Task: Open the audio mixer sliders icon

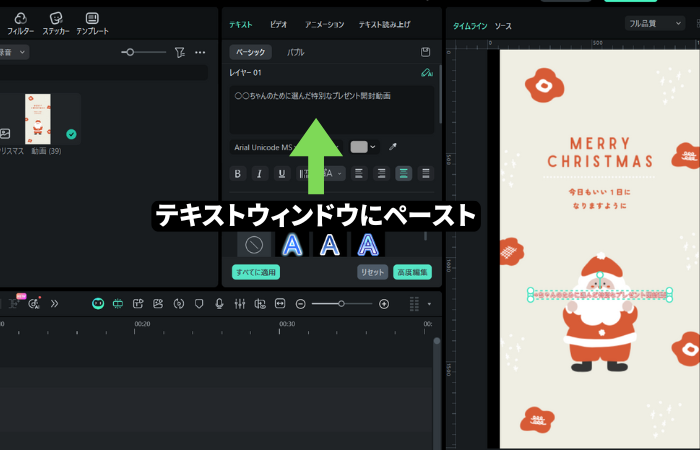Action: [x=240, y=304]
